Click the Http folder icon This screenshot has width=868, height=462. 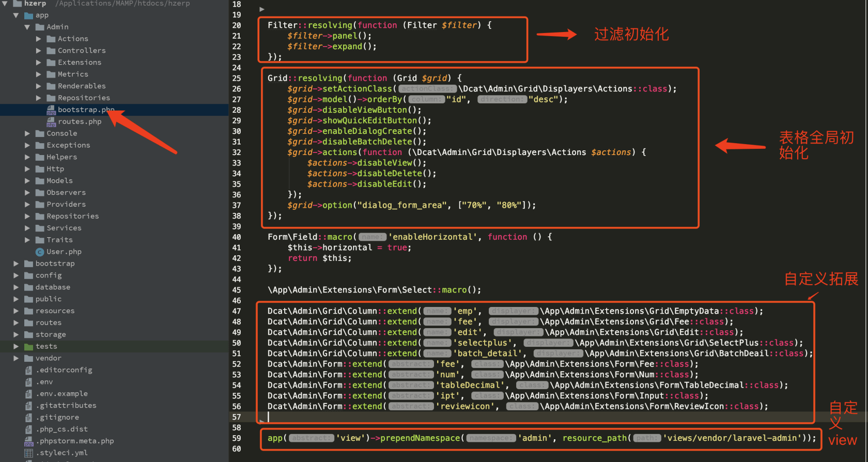40,169
